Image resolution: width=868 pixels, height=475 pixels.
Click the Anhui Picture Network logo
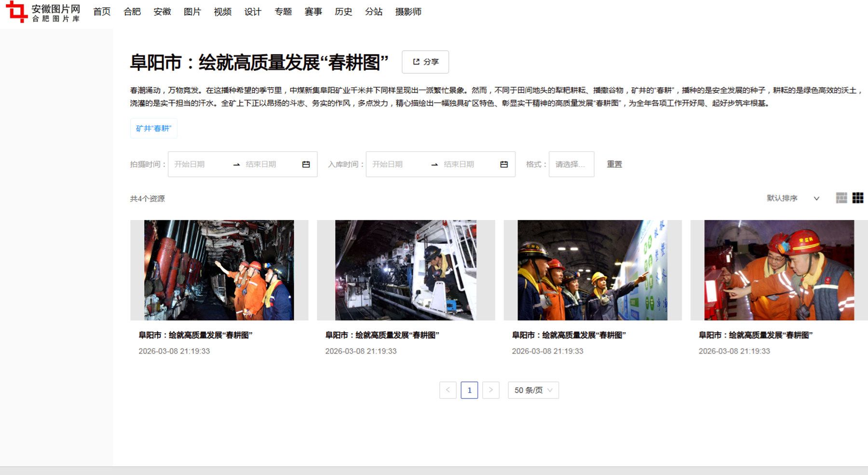42,12
